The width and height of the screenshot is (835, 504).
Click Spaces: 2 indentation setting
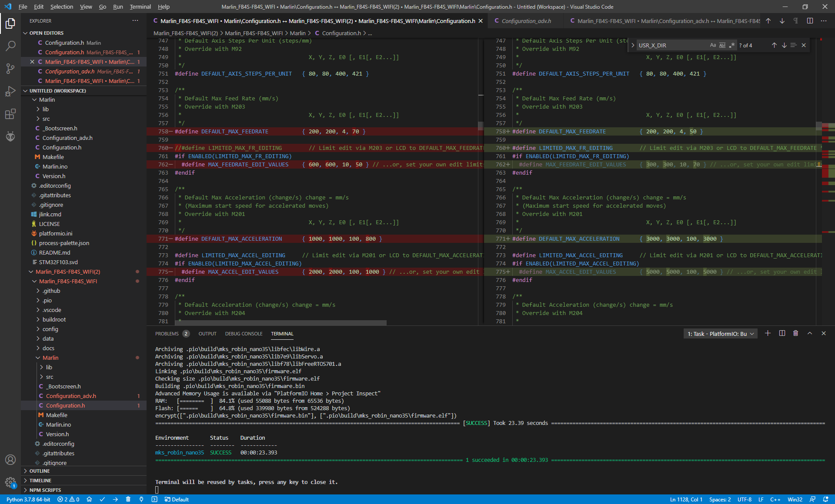click(x=720, y=499)
